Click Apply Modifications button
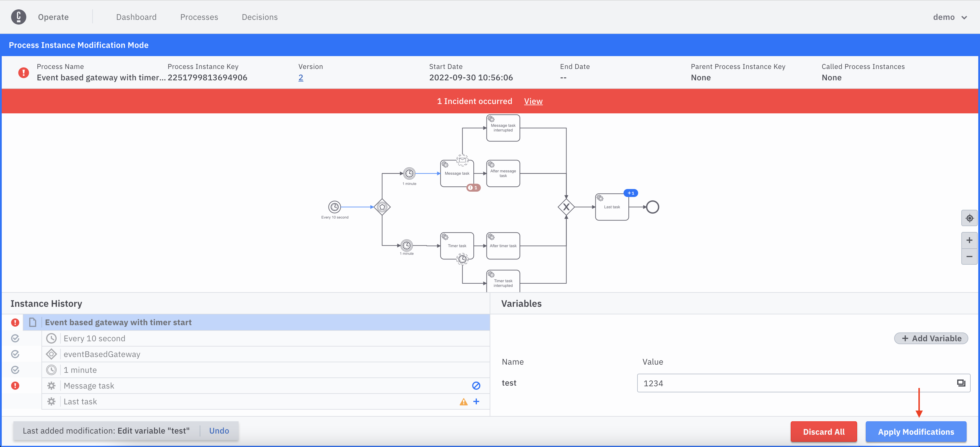 916,432
